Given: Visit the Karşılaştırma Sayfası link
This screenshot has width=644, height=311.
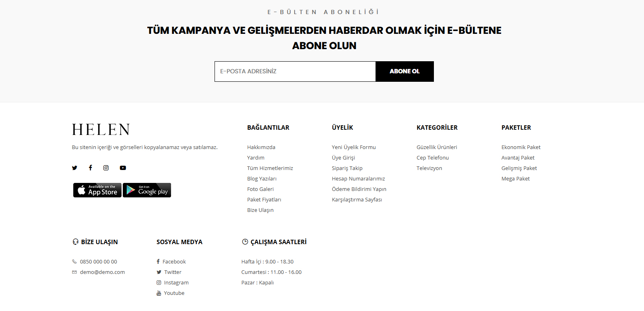Looking at the screenshot, I should (x=357, y=200).
